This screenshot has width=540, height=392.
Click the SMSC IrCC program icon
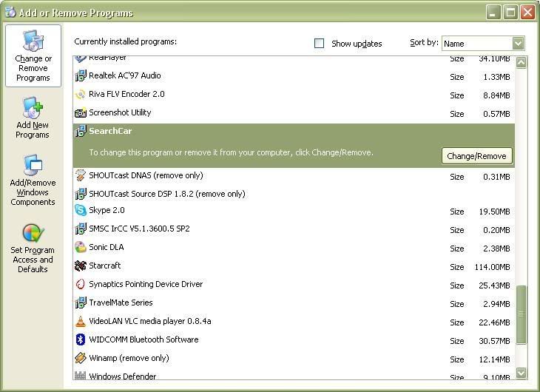(x=80, y=229)
